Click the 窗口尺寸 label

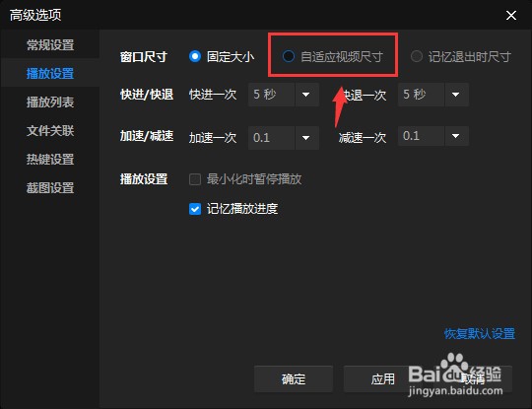pos(144,57)
